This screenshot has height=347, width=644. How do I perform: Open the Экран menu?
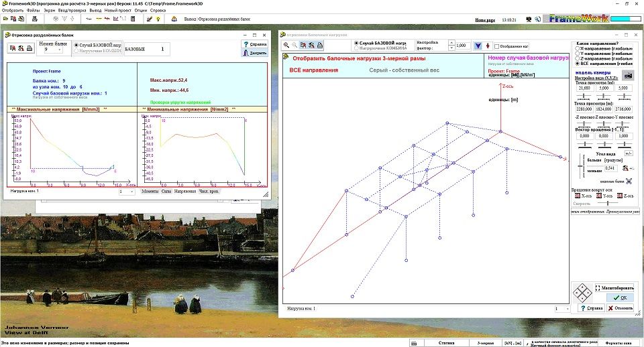pos(49,10)
